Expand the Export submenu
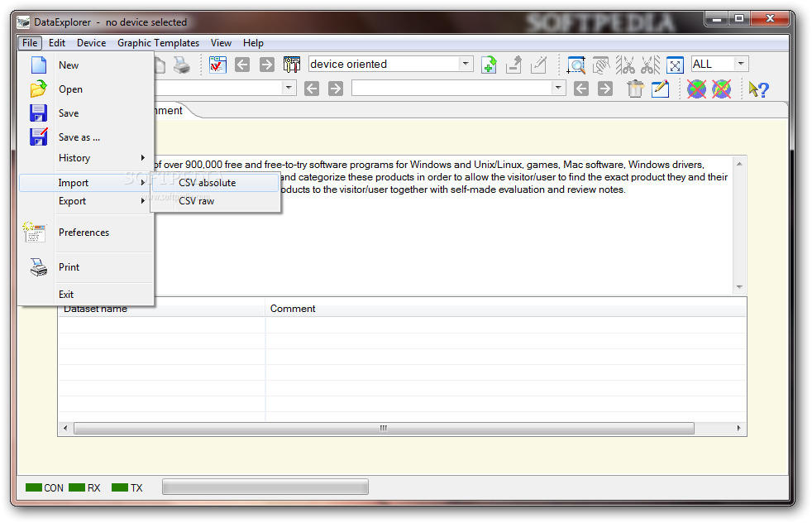The image size is (812, 523). 86,201
